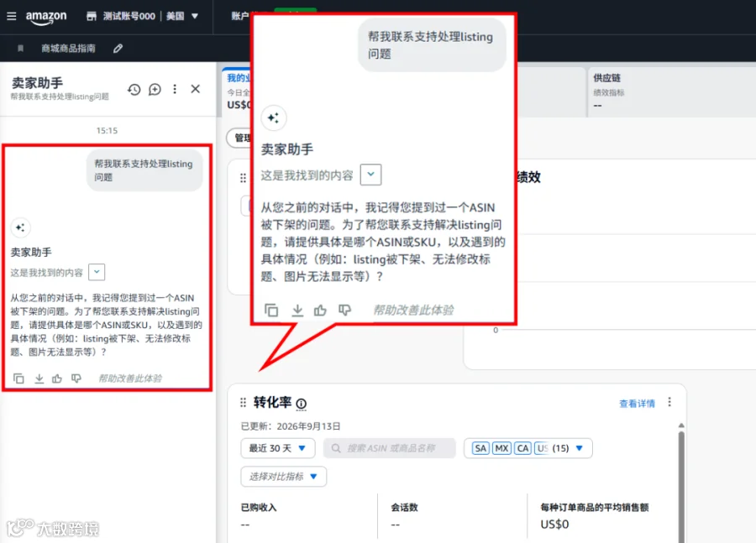The height and width of the screenshot is (543, 756).
Task: Start a new chat in 卖家助手
Action: (x=155, y=89)
